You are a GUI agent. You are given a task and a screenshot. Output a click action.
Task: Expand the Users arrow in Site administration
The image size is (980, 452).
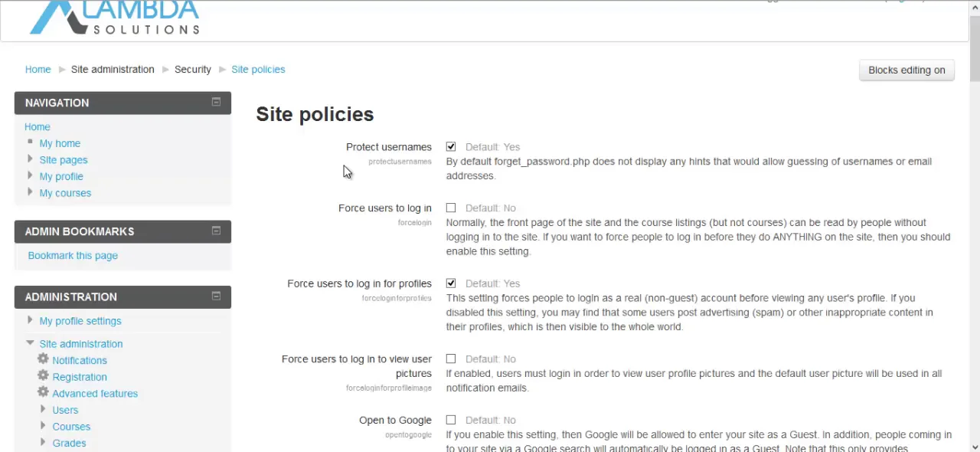[x=43, y=409]
